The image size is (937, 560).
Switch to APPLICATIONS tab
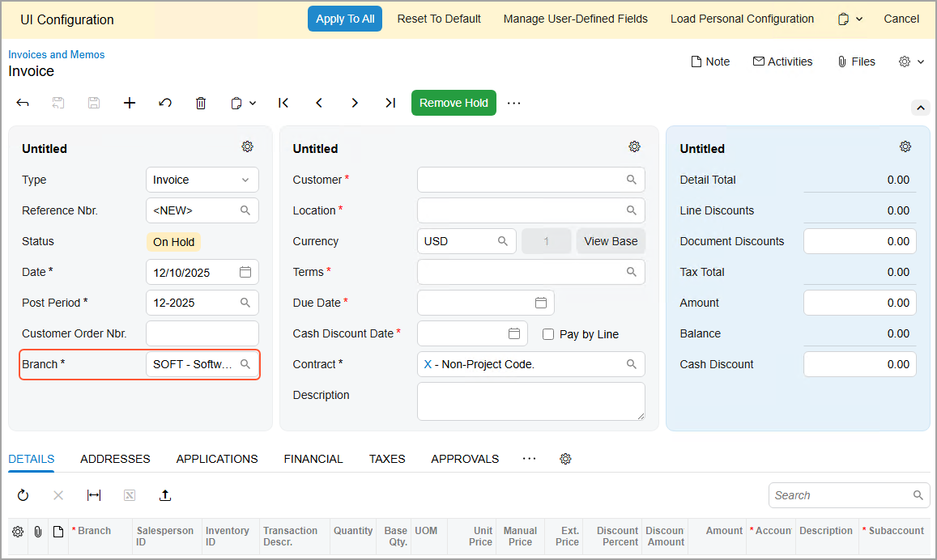click(217, 459)
